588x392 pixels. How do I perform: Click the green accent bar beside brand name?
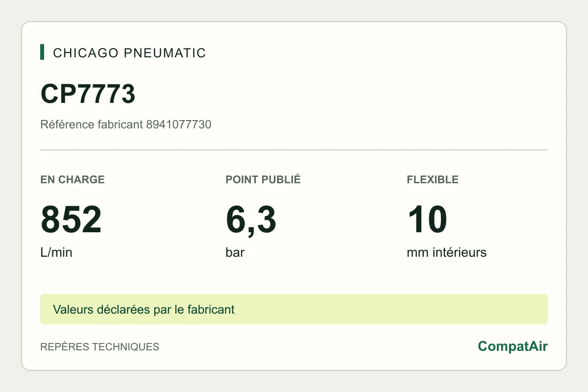click(42, 52)
